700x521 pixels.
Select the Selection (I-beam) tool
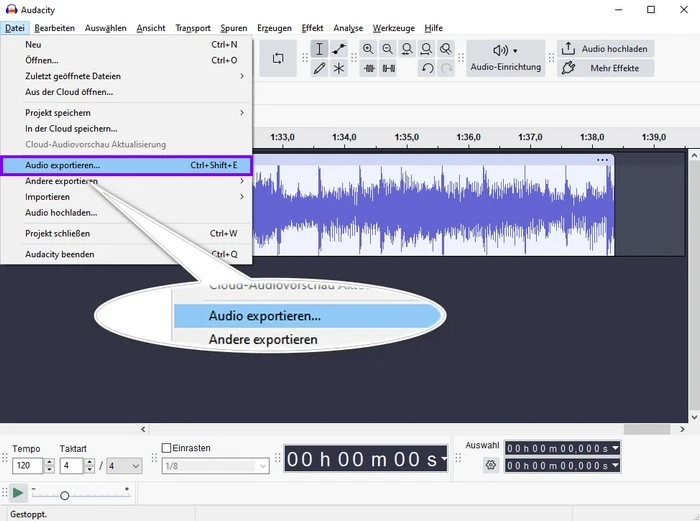pyautogui.click(x=319, y=49)
